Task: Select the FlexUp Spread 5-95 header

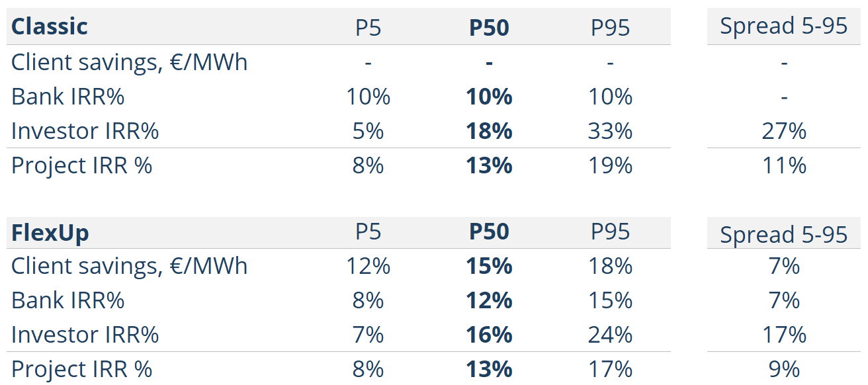Action: point(784,234)
